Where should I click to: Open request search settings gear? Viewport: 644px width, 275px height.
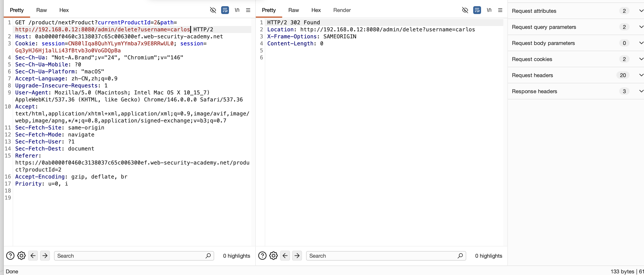[21, 255]
